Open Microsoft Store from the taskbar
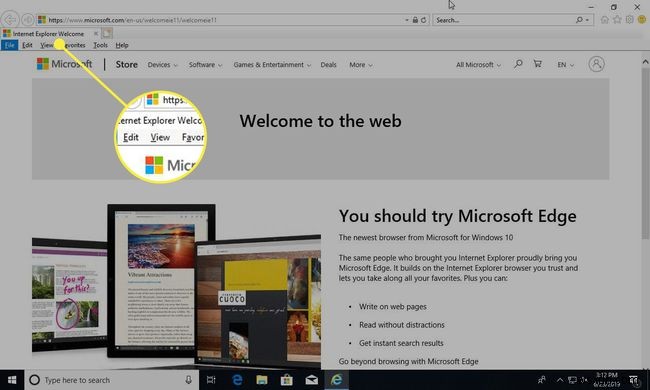This screenshot has width=650, height=390. click(x=286, y=380)
